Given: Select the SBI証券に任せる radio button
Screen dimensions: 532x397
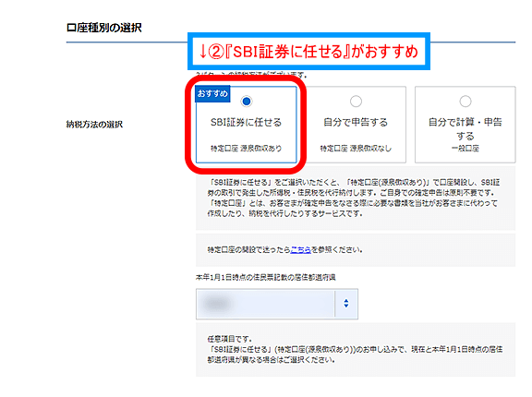Looking at the screenshot, I should click(x=247, y=101).
